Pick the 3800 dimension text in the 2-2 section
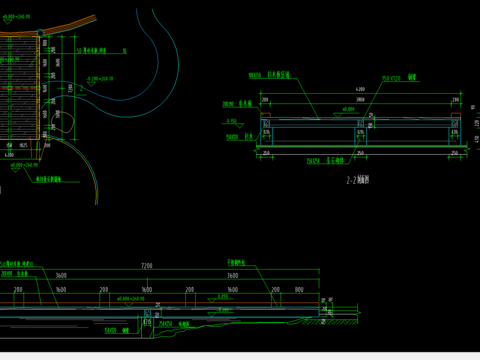Viewport: 480px width, 360px height. (360, 99)
